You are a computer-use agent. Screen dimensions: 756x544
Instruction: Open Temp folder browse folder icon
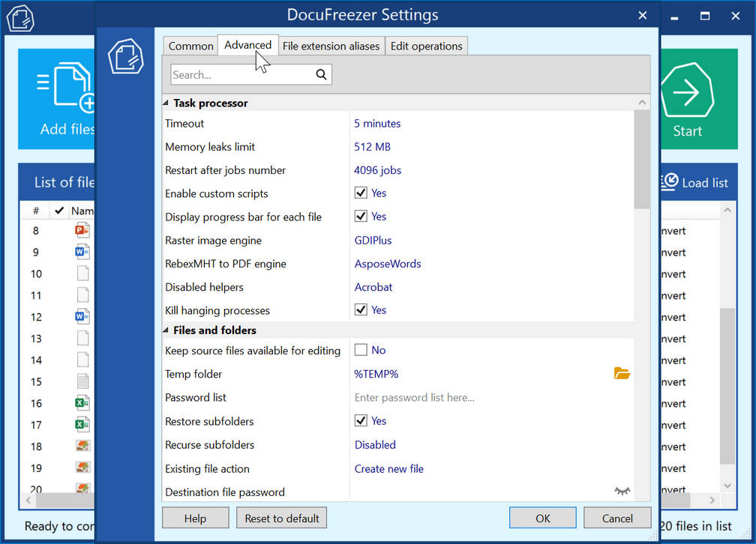point(622,373)
